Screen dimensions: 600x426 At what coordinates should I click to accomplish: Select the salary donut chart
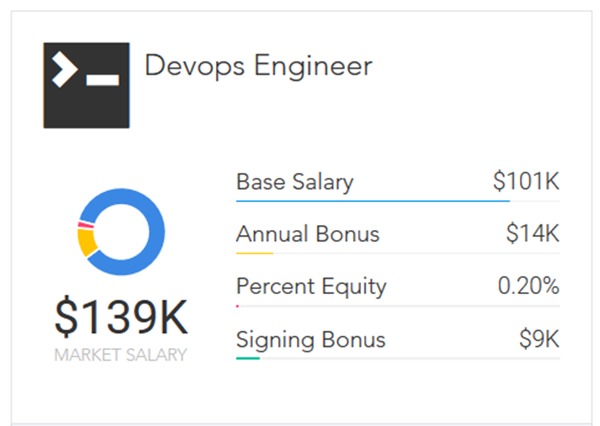(121, 232)
